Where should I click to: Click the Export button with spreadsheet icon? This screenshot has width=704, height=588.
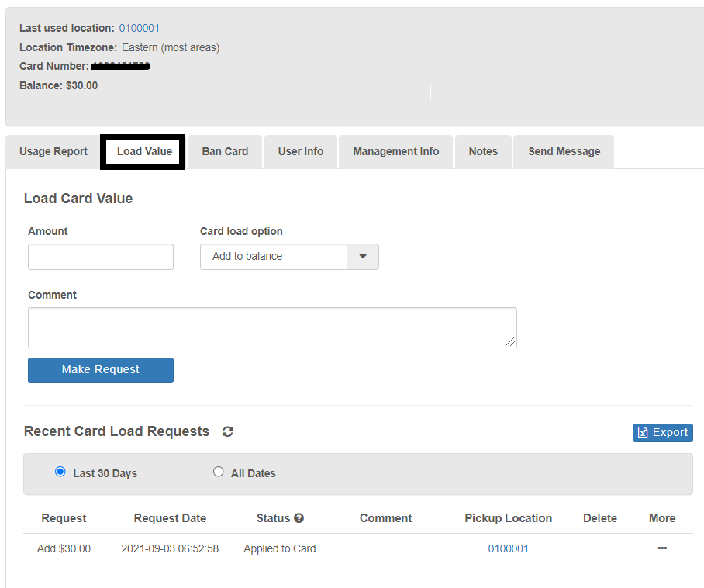pos(662,432)
